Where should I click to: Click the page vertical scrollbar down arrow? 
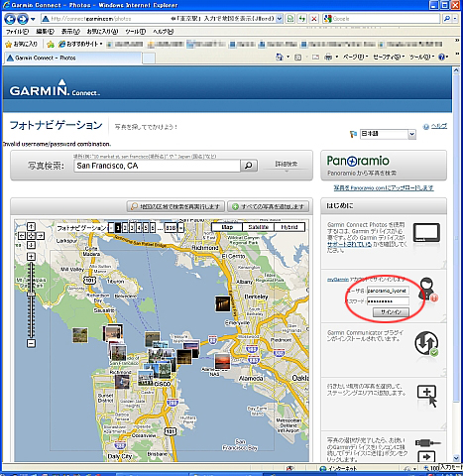point(456,458)
